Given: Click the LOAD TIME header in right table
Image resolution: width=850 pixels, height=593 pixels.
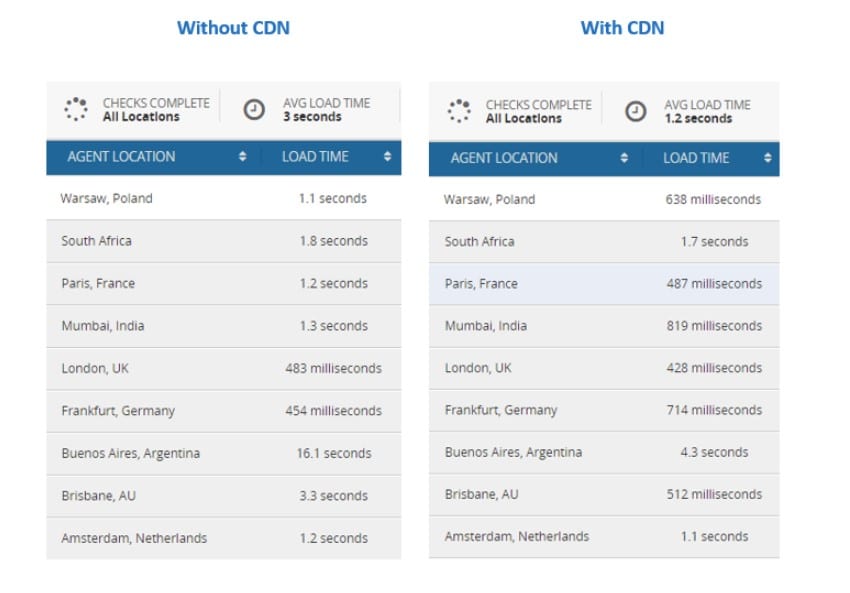Looking at the screenshot, I should point(696,158).
